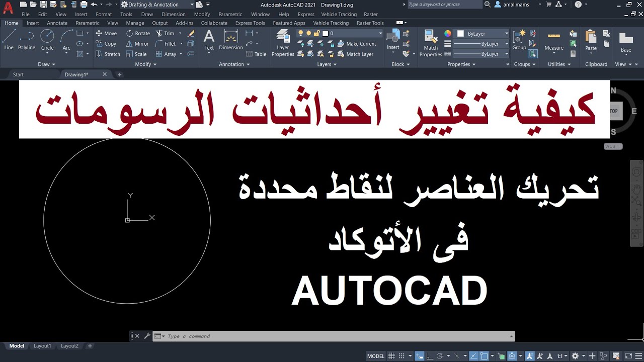This screenshot has width=644, height=362.
Task: Insert a Table
Action: tap(256, 54)
